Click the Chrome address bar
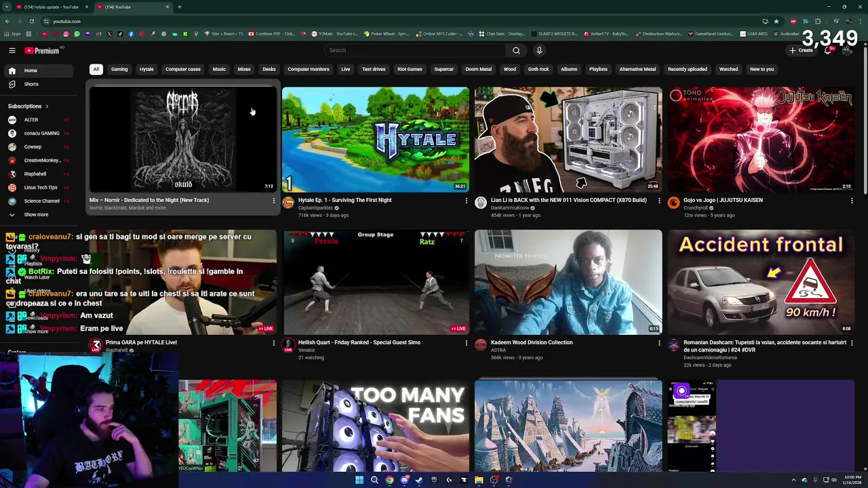Viewport: 868px width, 488px height. click(x=400, y=21)
